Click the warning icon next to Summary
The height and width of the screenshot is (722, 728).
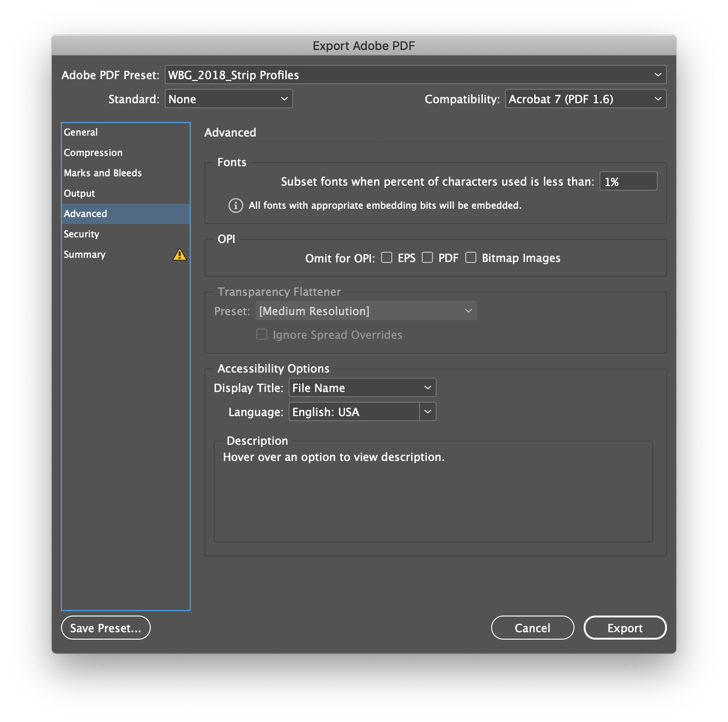pos(179,255)
